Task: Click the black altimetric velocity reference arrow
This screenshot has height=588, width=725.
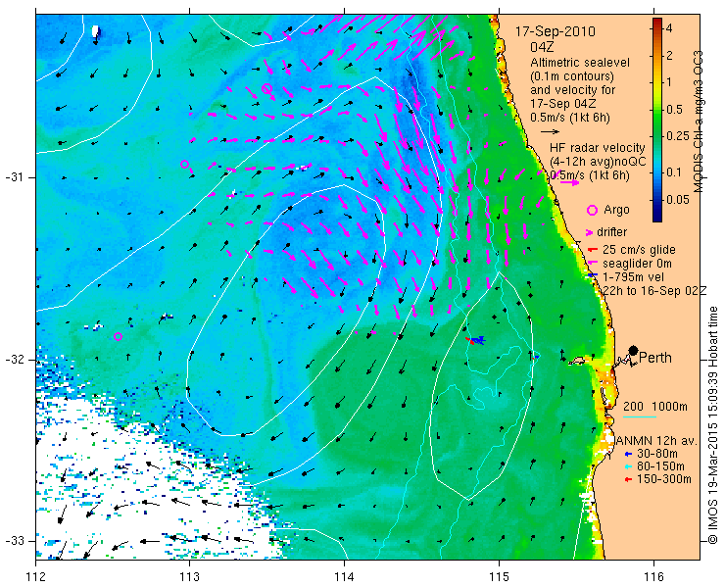Action: pyautogui.click(x=551, y=132)
